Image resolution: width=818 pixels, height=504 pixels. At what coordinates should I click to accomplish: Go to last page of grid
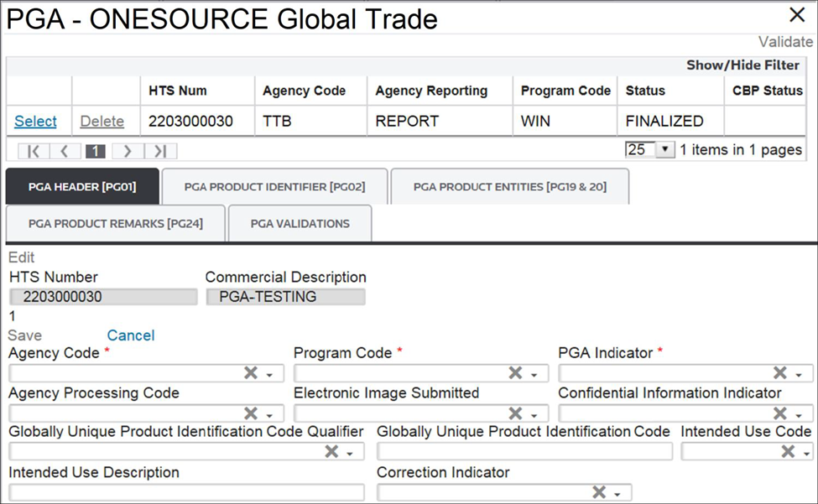[x=160, y=151]
